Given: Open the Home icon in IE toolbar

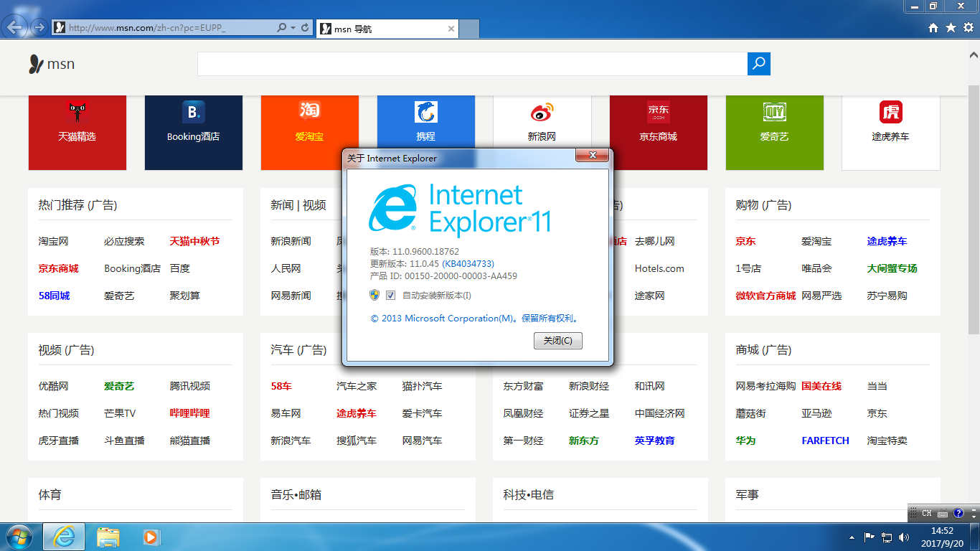Looking at the screenshot, I should click(x=933, y=28).
